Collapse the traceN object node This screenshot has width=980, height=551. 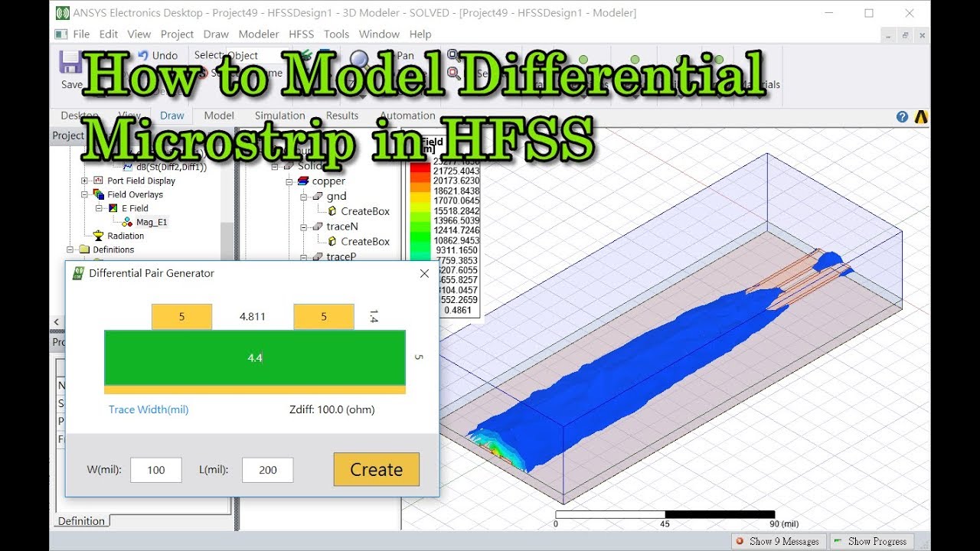pos(304,227)
